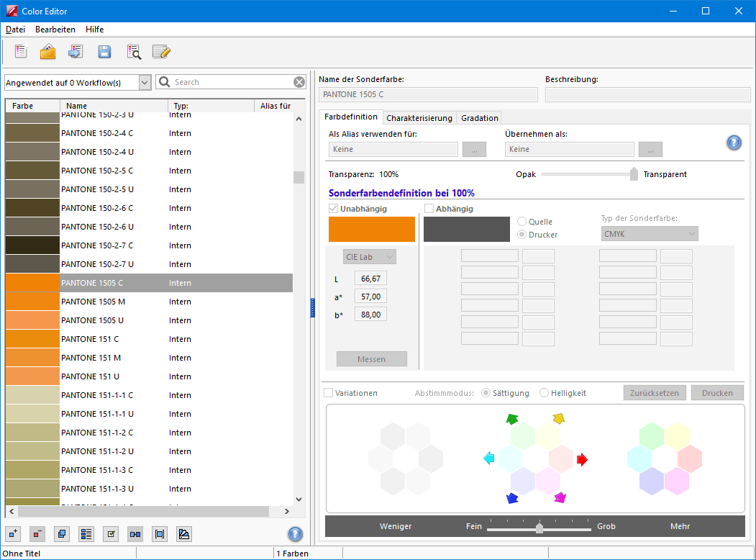Click the Zurücksetzen button
The image size is (756, 560).
(655, 393)
